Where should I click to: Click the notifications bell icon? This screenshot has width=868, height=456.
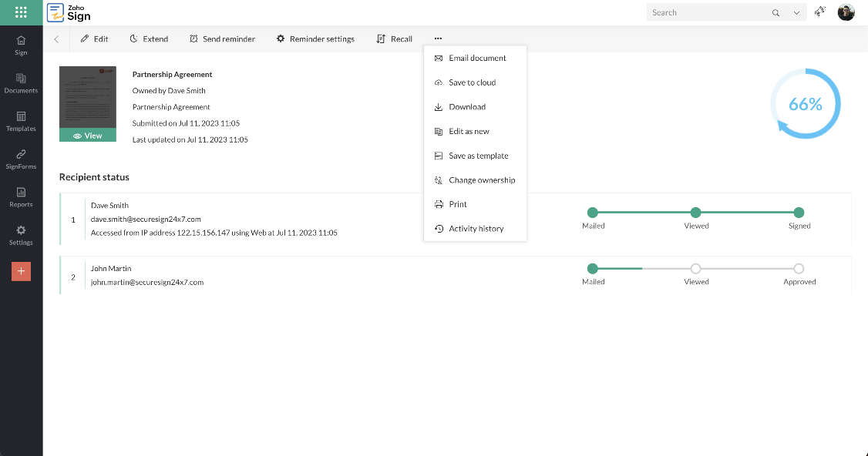pos(819,12)
